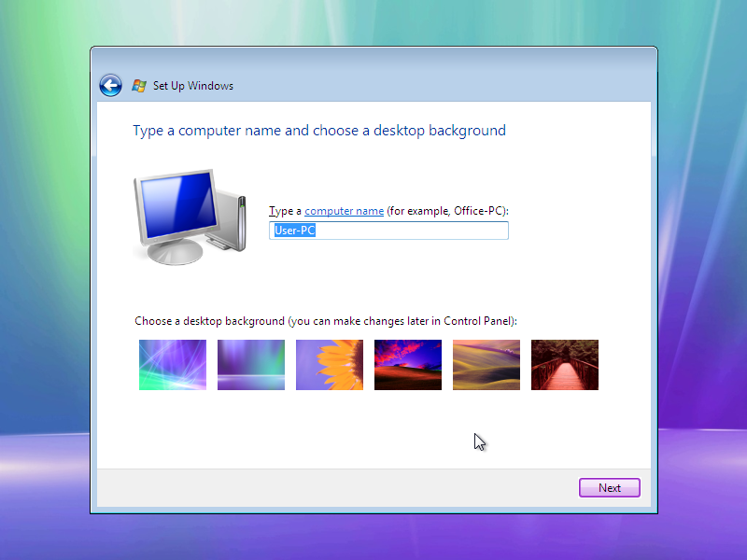Open the computer name help link
747x560 pixels.
(344, 210)
